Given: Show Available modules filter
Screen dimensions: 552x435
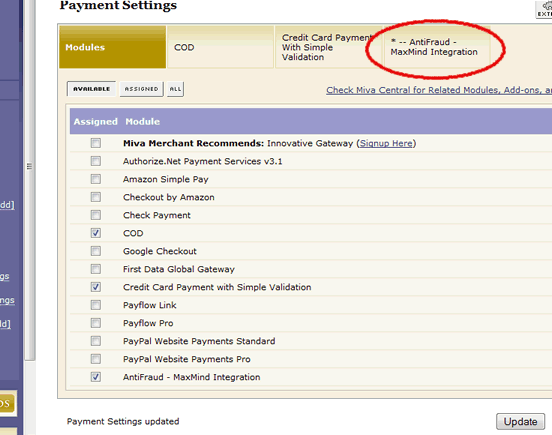Looking at the screenshot, I should pyautogui.click(x=92, y=89).
